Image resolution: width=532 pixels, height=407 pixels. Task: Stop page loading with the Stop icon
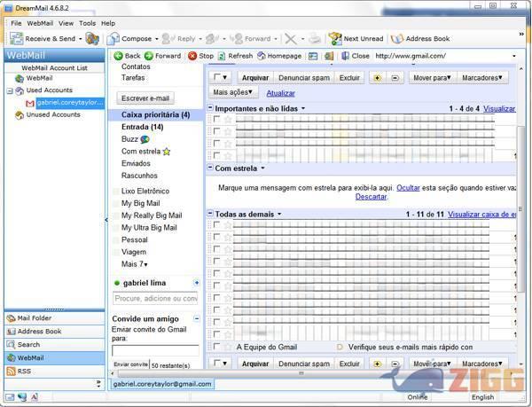click(192, 56)
